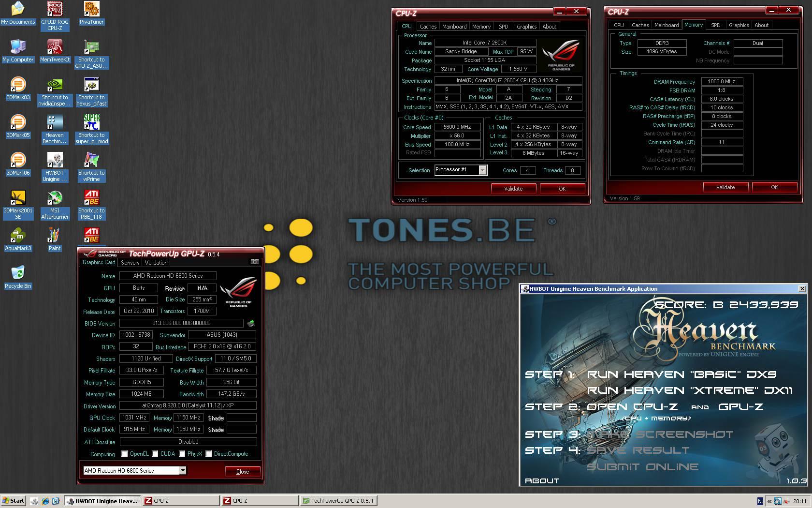Launch 3DMark06 desktop icon
812x508 pixels.
[x=18, y=164]
